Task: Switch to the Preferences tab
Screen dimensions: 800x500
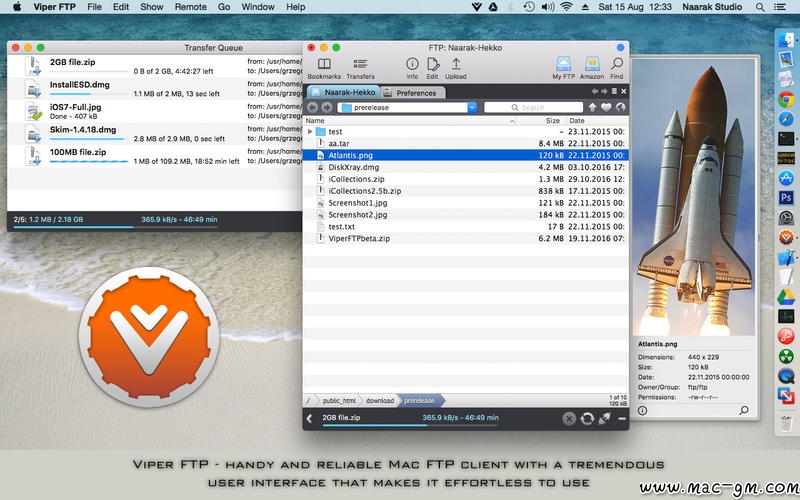Action: 412,93
